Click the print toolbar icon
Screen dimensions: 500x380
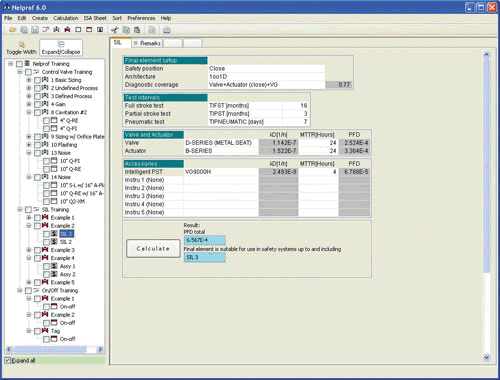167,30
